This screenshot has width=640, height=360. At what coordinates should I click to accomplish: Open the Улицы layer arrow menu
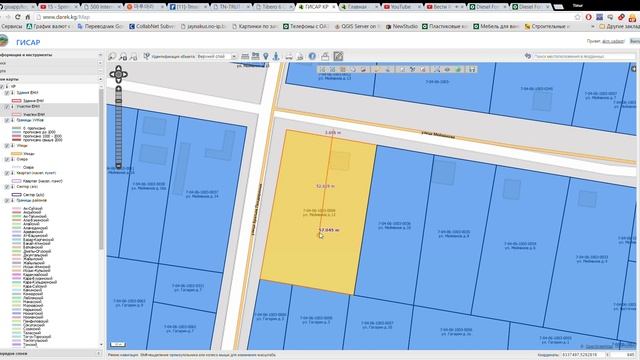(x=12, y=146)
